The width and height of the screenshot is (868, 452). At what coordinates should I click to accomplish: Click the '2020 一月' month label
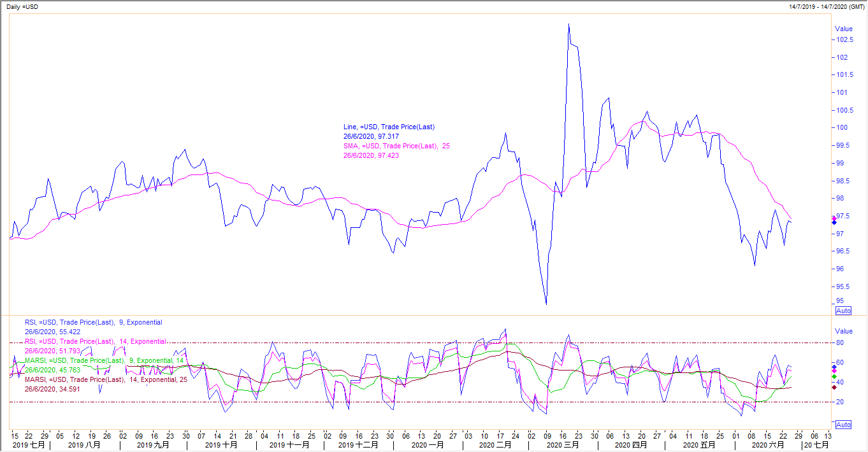[428, 445]
